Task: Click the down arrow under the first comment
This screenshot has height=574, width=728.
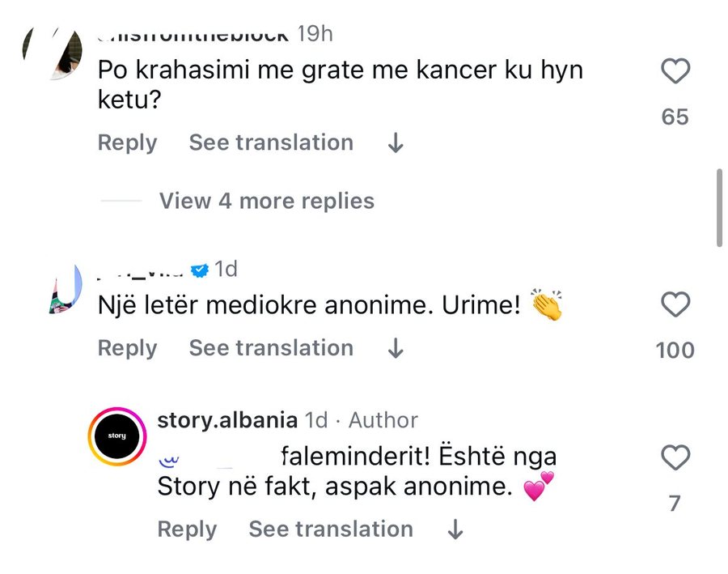Action: (395, 142)
